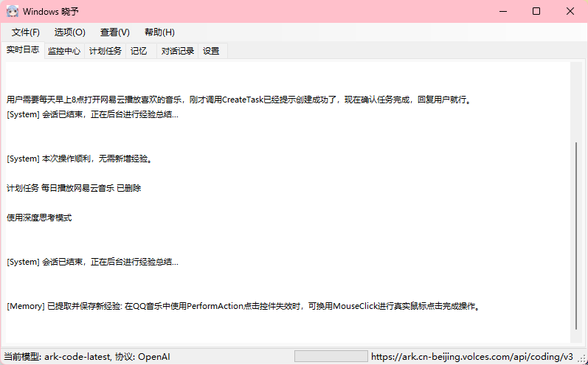Click the vertical scrollbar thumb in log pane
Screen dimensions: 588x365
click(x=576, y=236)
